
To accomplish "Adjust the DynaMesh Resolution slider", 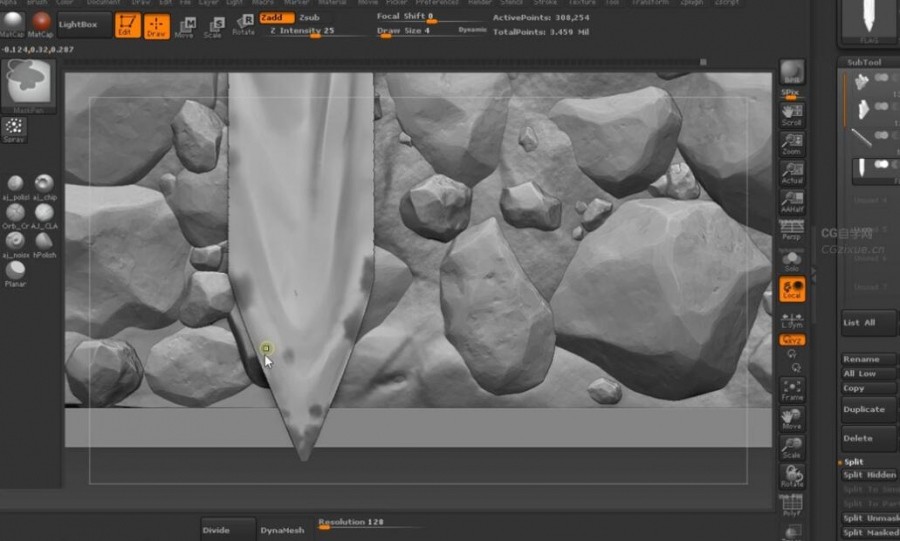I will tap(371, 523).
